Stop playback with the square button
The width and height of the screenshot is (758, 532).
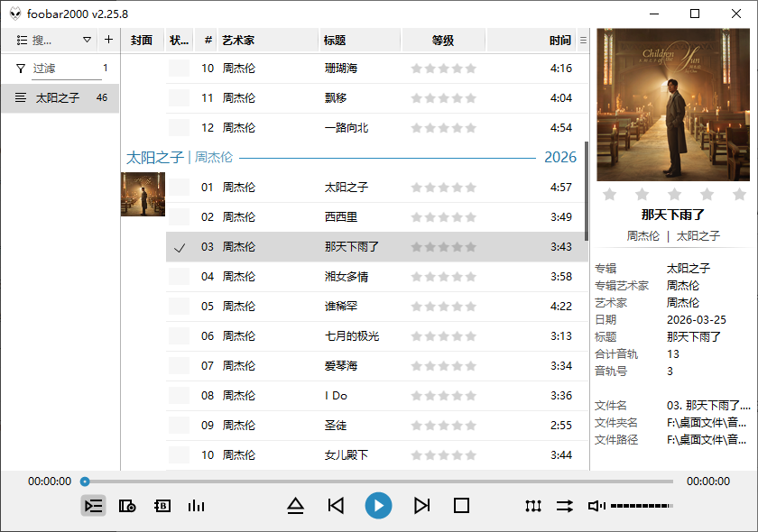point(461,506)
